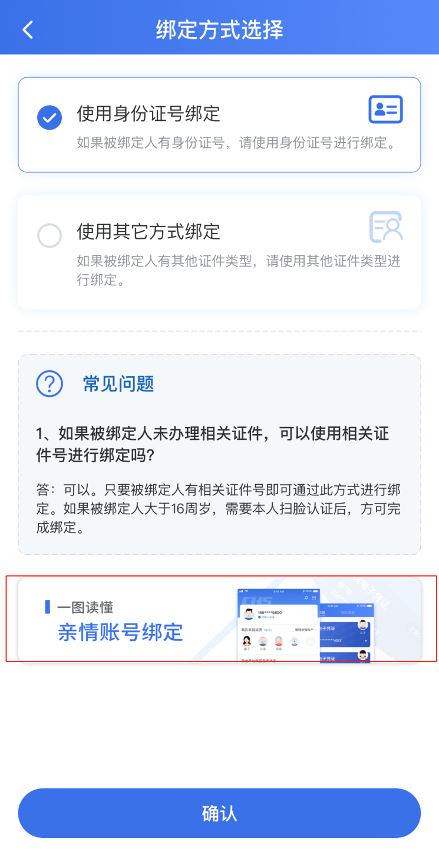Click the front phone mockup thumbnail in banner

[x=278, y=624]
